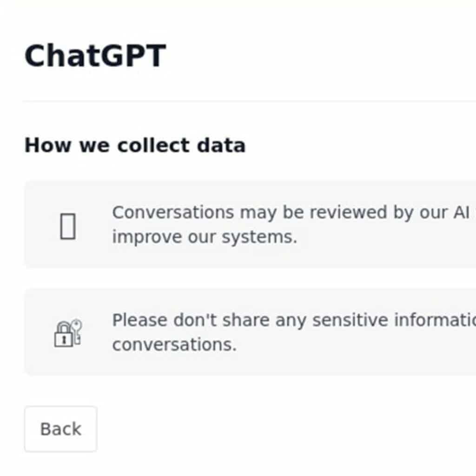Click the ChatGPT title heading
Screen dimensions: 476x476
tap(95, 56)
